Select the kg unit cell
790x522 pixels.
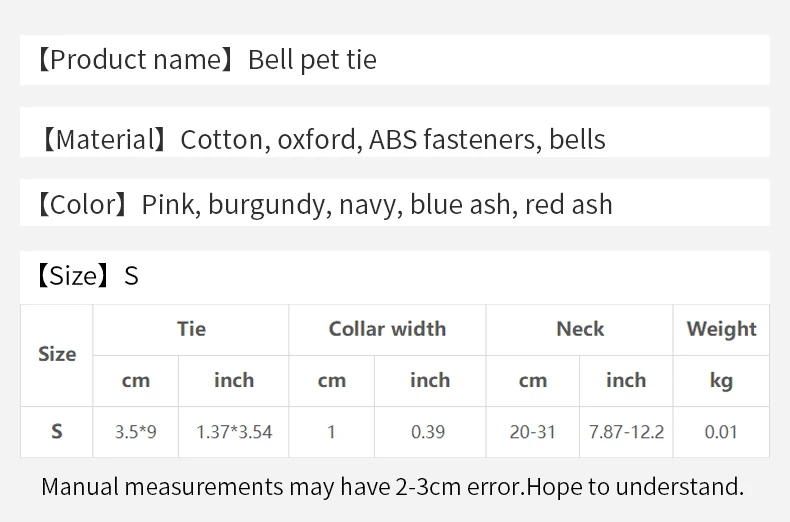point(721,381)
